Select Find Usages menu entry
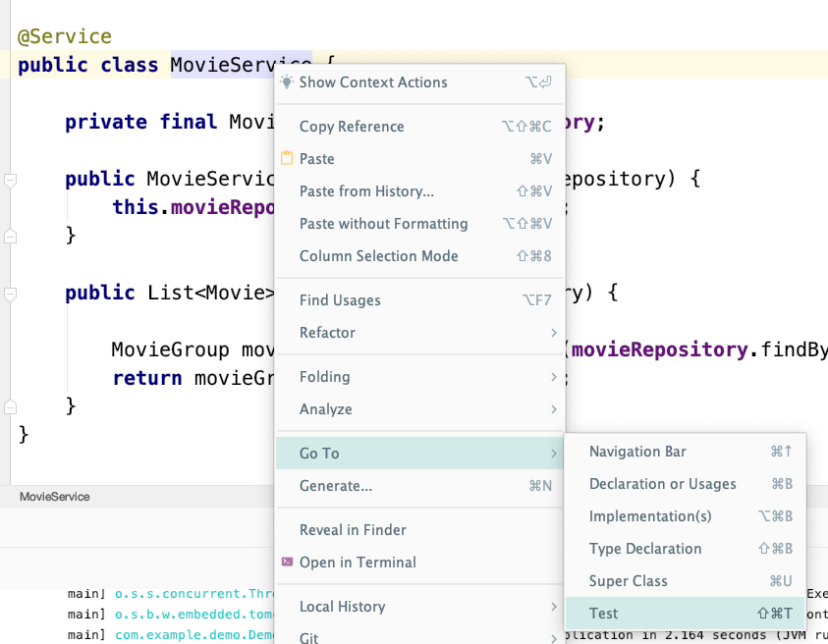The image size is (828, 644). 420,300
